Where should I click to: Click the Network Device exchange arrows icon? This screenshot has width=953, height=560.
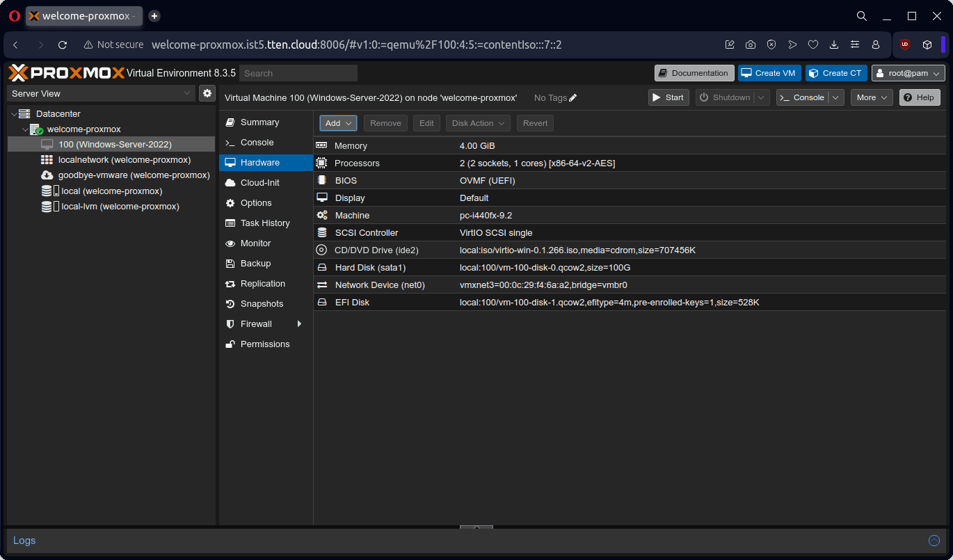(321, 285)
